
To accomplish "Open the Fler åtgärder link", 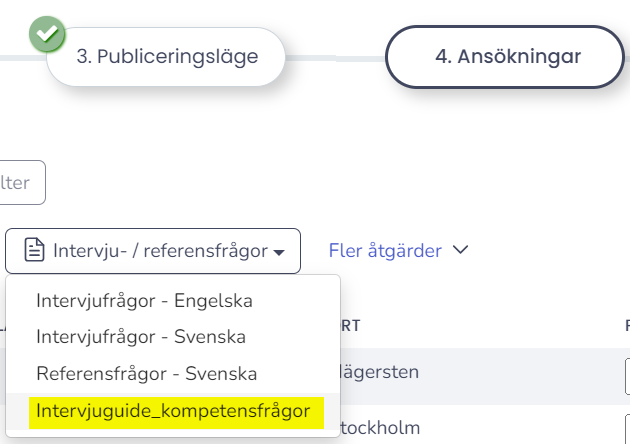I will (x=385, y=251).
